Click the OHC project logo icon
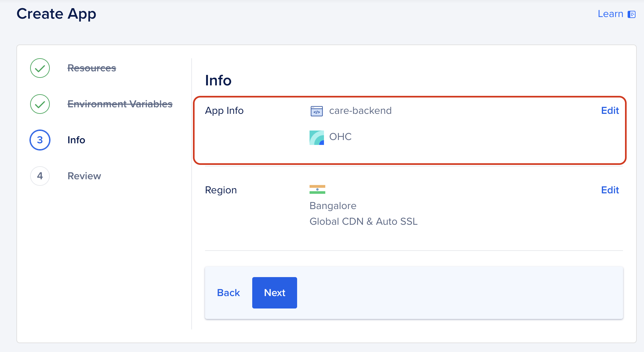 (316, 137)
